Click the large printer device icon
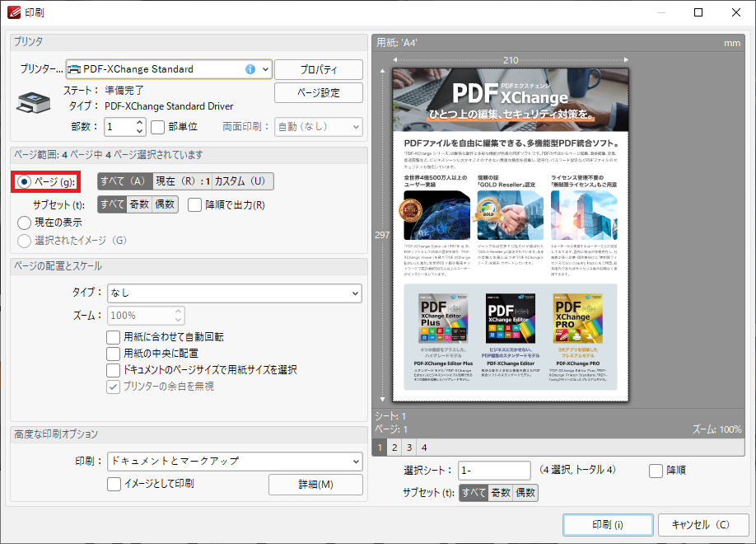This screenshot has height=544, width=756. point(33,102)
